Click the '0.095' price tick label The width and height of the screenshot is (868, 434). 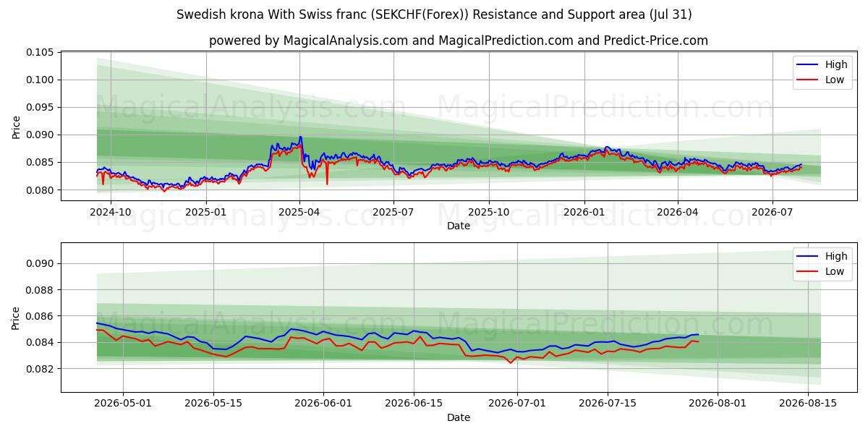pyautogui.click(x=41, y=107)
